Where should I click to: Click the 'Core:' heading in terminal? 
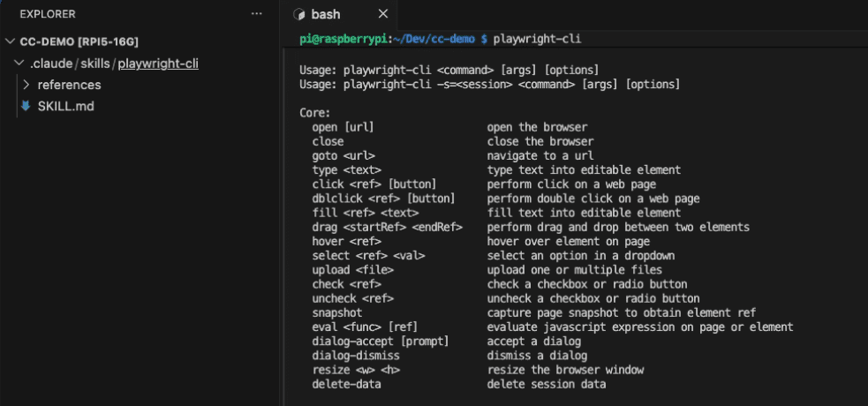point(315,113)
